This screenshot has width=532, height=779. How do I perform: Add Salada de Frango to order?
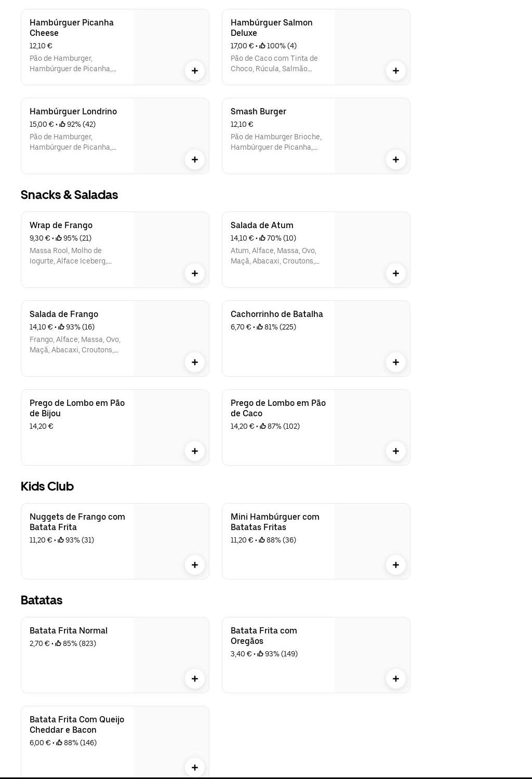pos(195,362)
